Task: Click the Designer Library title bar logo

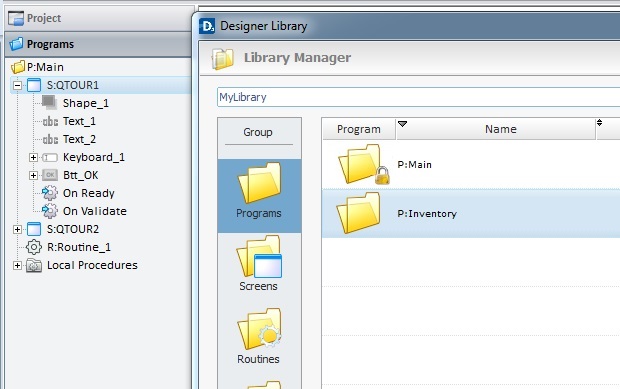Action: pyautogui.click(x=207, y=26)
